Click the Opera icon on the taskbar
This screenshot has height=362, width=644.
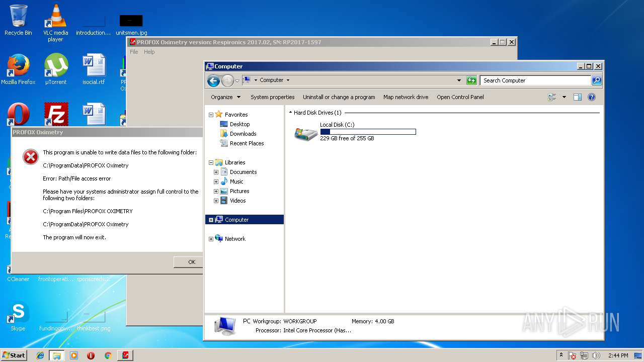click(91, 355)
